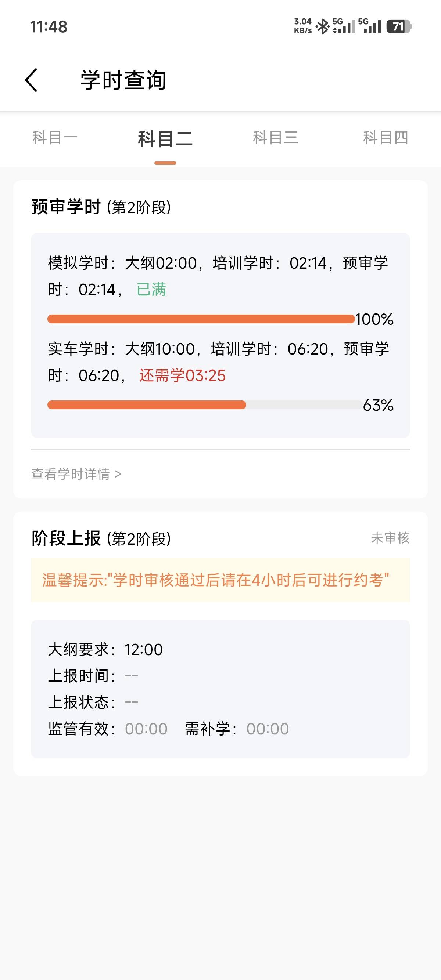Tap the battery level indicator

pos(398,27)
